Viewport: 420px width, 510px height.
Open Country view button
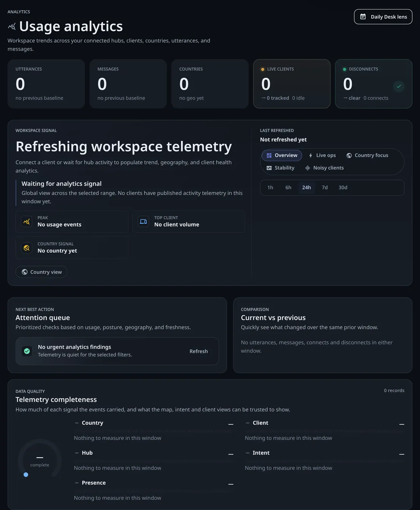[41, 272]
